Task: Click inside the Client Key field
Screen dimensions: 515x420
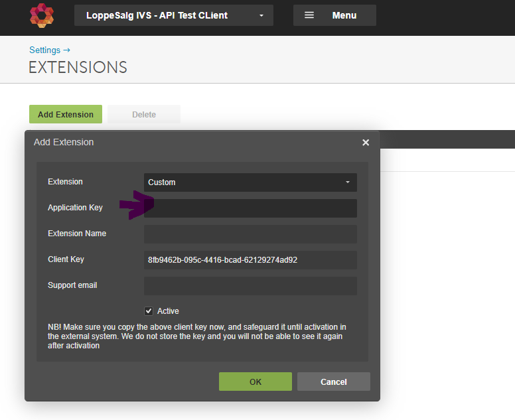Action: (x=250, y=260)
